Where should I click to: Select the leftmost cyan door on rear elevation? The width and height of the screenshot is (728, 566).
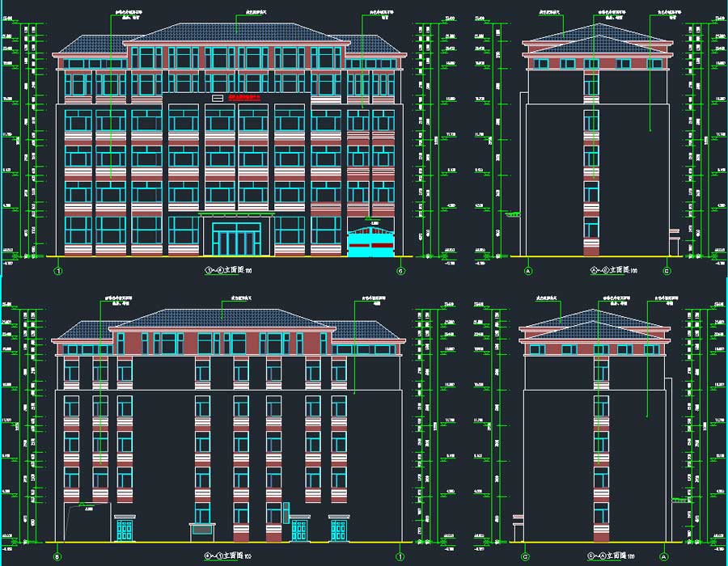tap(125, 530)
